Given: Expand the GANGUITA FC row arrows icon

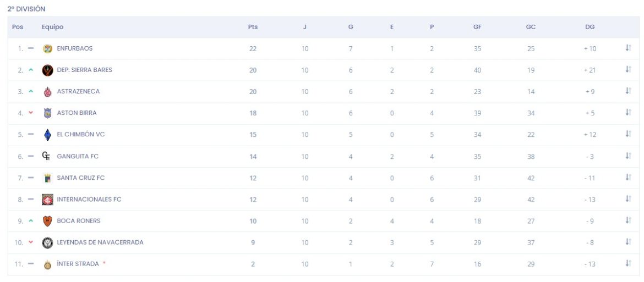Looking at the screenshot, I should coord(628,156).
